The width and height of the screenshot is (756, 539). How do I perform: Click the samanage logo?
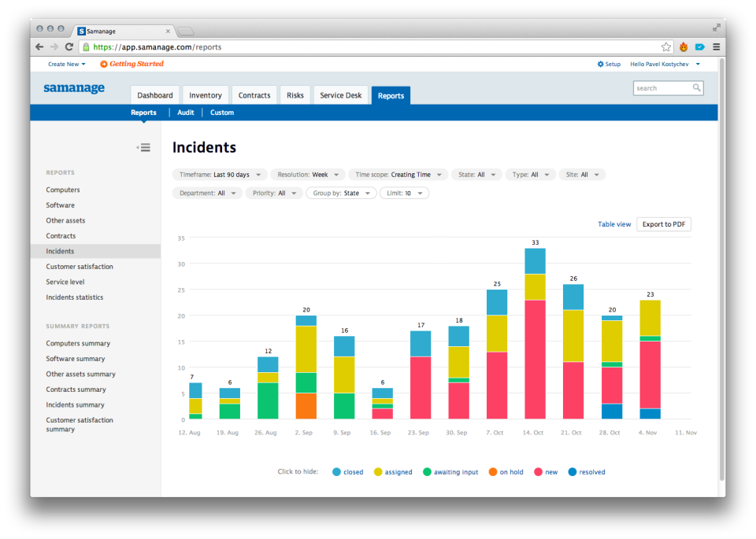tap(74, 88)
